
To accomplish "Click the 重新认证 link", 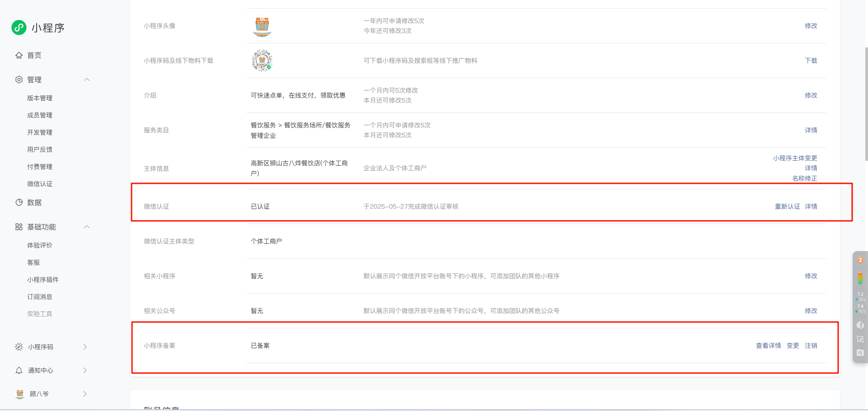I will click(x=788, y=206).
